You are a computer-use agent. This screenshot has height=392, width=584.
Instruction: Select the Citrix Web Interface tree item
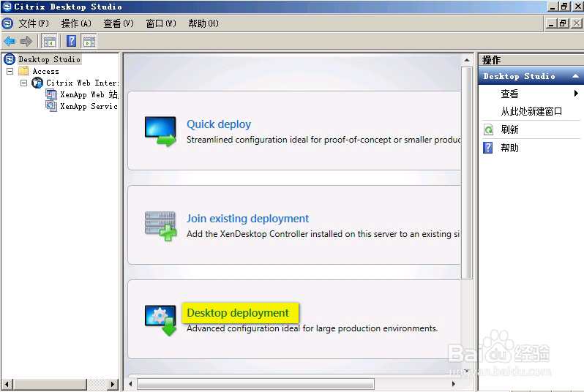coord(82,83)
